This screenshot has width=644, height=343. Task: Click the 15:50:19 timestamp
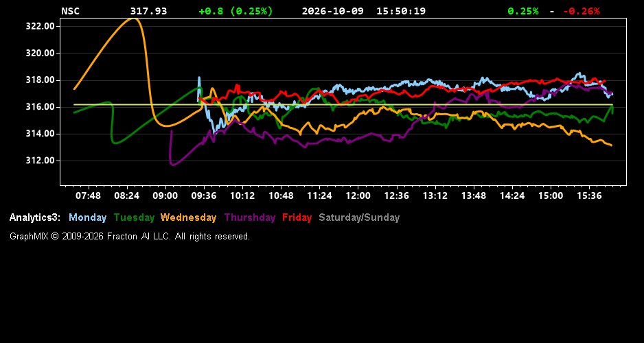click(x=401, y=11)
